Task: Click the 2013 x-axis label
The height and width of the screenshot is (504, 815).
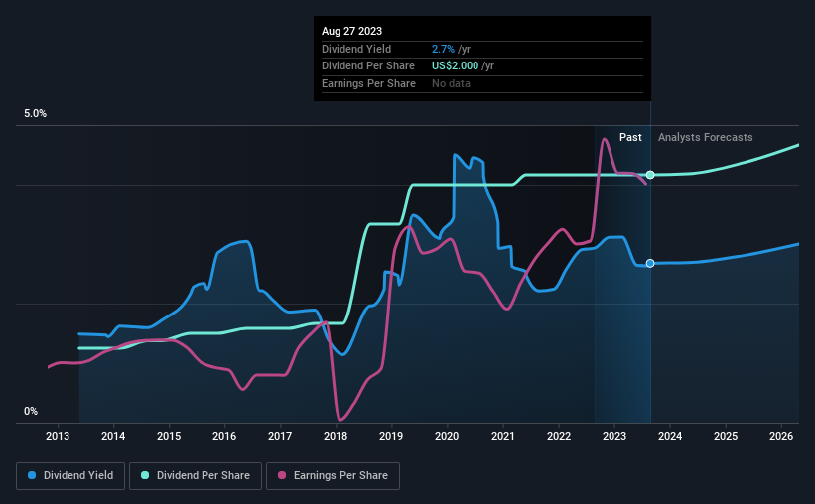Action: pyautogui.click(x=58, y=436)
